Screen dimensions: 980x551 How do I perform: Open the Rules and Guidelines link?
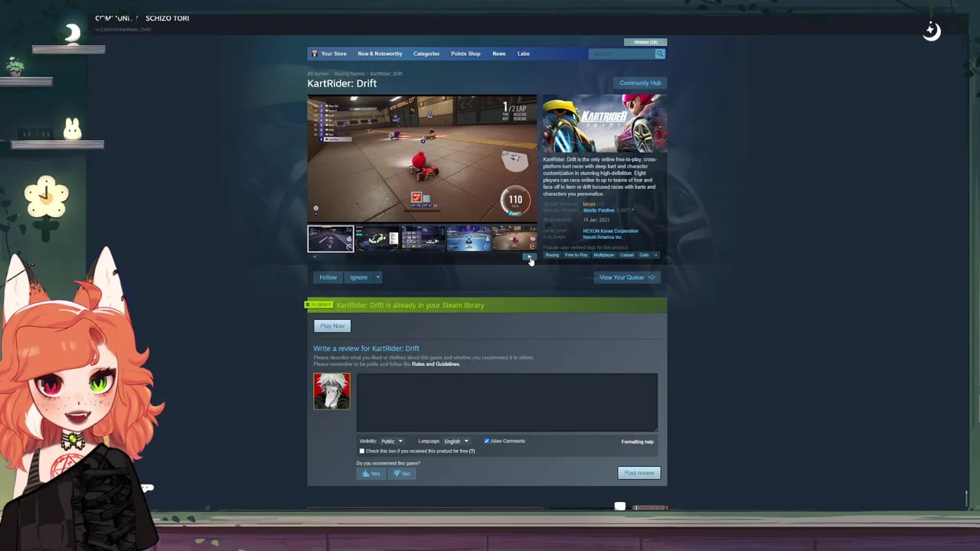436,364
